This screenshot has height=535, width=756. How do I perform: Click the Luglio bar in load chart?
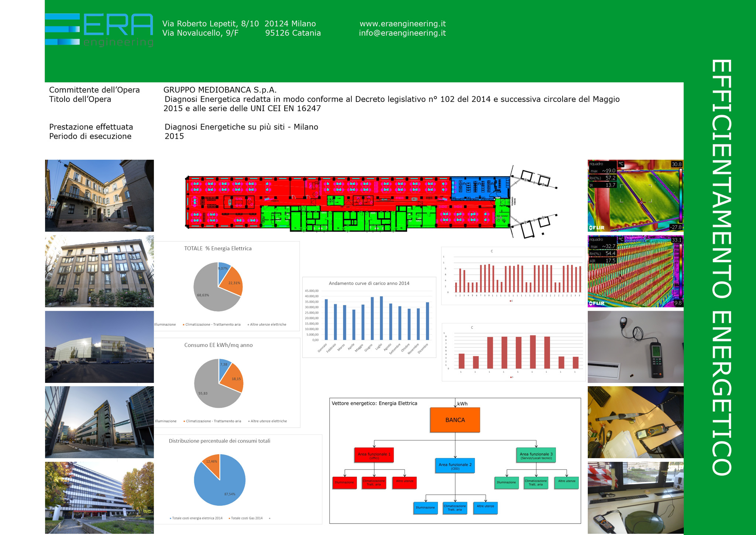click(381, 318)
